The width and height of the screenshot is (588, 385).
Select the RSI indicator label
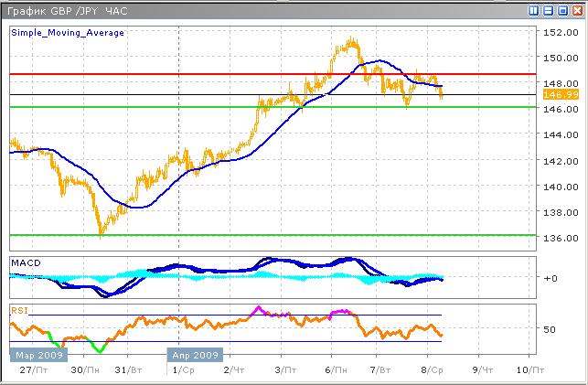pos(19,310)
